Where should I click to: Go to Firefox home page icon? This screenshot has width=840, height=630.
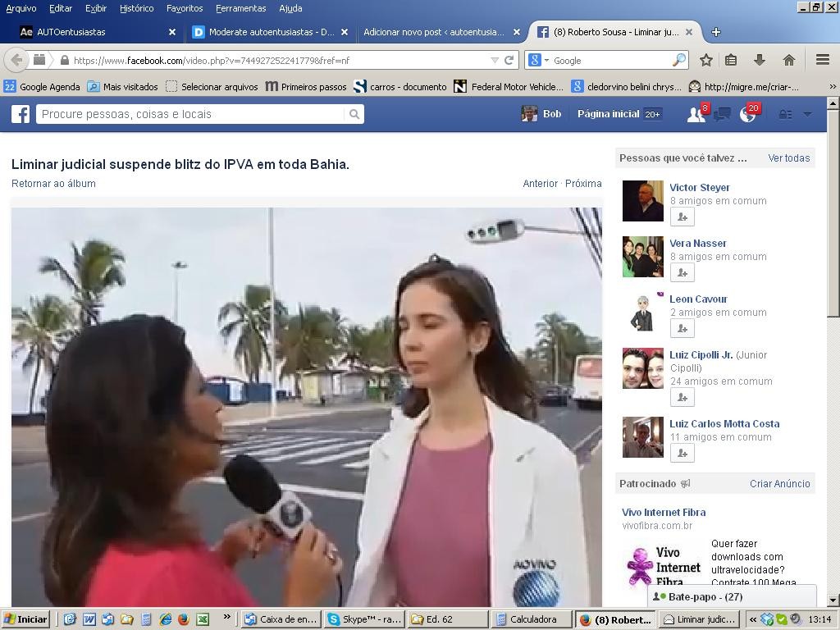coord(788,60)
